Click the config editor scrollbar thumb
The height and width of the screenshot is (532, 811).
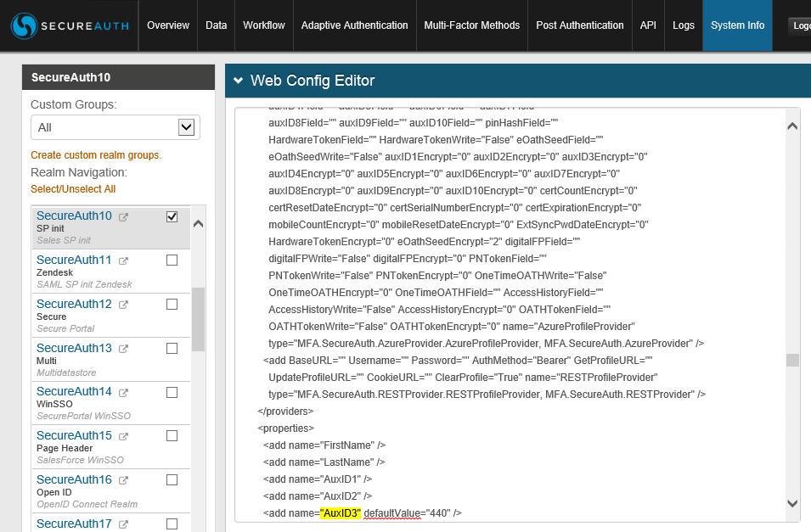tap(792, 360)
